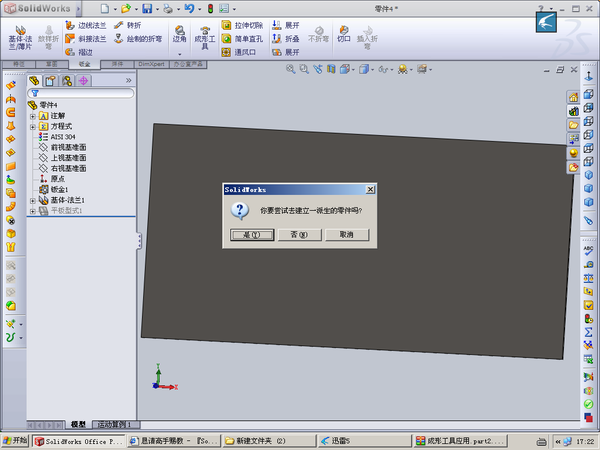Viewport: 600px width, 450px height.
Task: Click the 否(N) No button in dialog
Action: (x=299, y=235)
